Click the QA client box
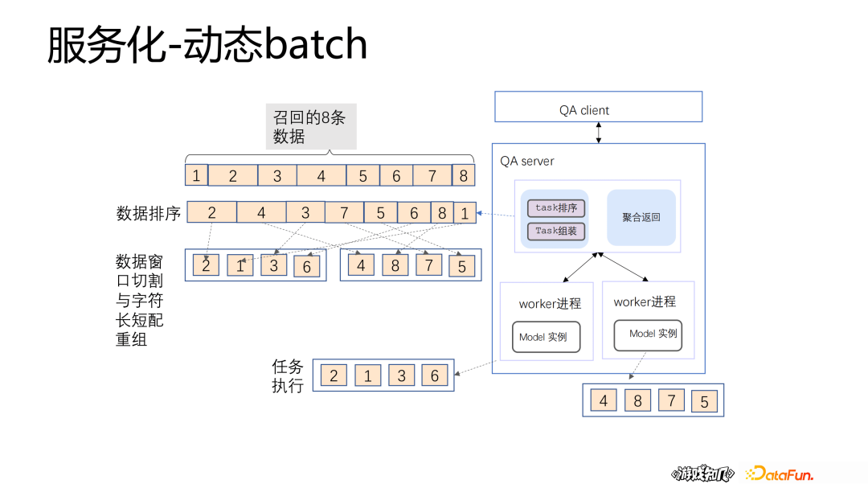This screenshot has width=868, height=488. pyautogui.click(x=599, y=107)
